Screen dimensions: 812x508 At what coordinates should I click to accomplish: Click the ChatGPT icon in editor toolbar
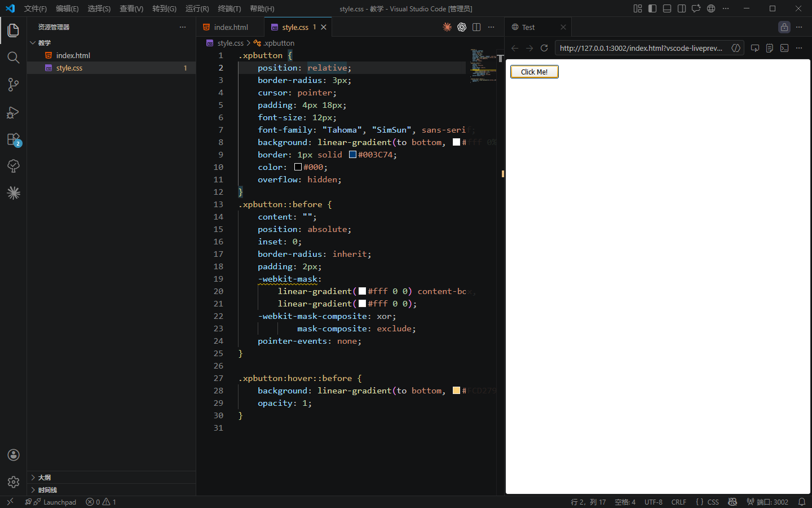tap(462, 27)
